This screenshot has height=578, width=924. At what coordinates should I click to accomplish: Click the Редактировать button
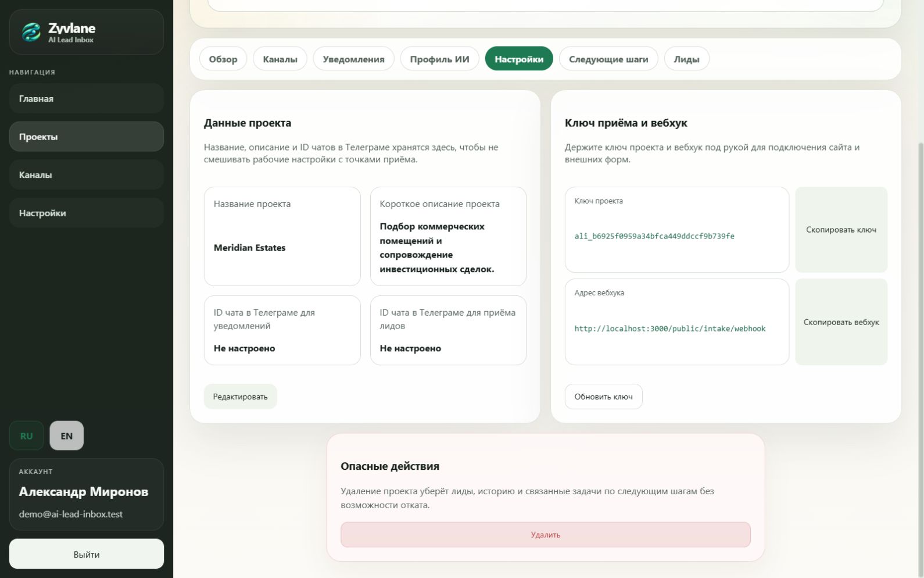[241, 397]
